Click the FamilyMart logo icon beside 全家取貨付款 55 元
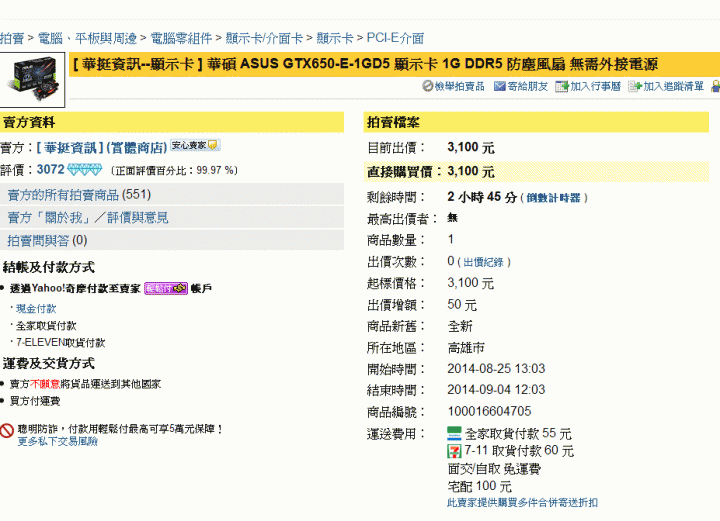Viewport: 720px width, 521px height. click(454, 433)
